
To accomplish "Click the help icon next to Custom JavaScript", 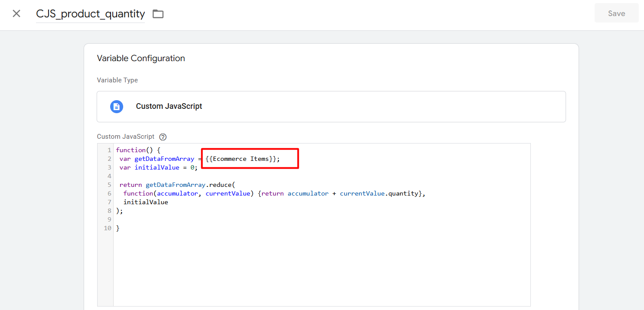I will 163,137.
